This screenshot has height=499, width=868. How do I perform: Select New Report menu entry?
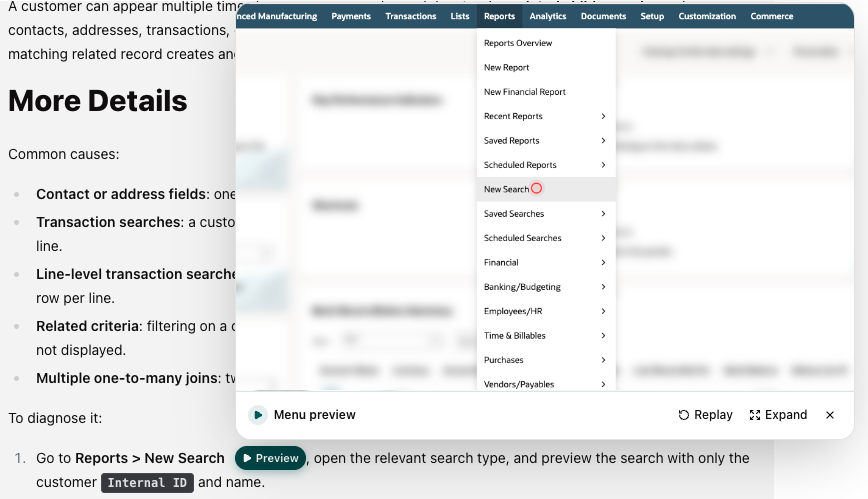coord(546,67)
